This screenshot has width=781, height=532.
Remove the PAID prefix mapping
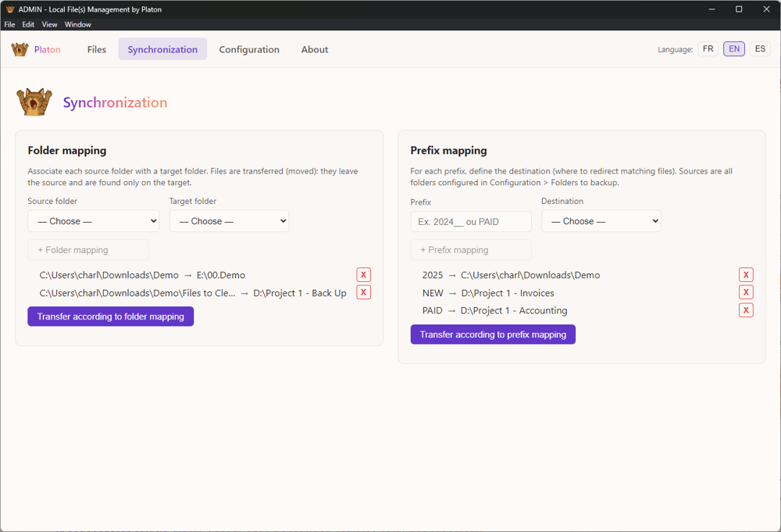coord(746,310)
